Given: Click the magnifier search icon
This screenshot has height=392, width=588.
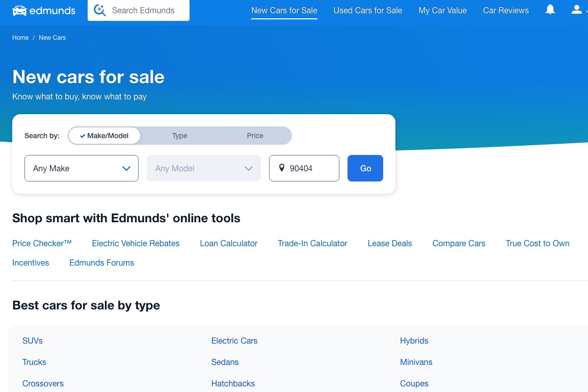Looking at the screenshot, I should pos(99,10).
